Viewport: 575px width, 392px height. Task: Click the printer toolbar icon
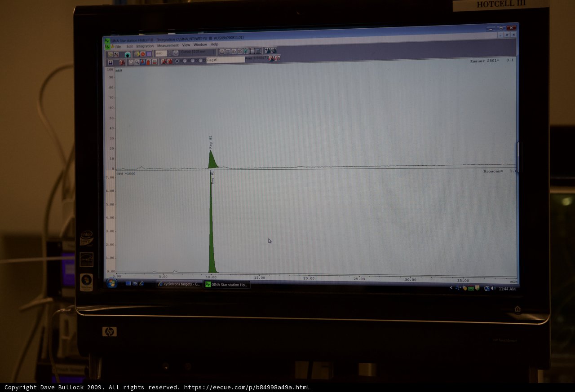click(222, 52)
